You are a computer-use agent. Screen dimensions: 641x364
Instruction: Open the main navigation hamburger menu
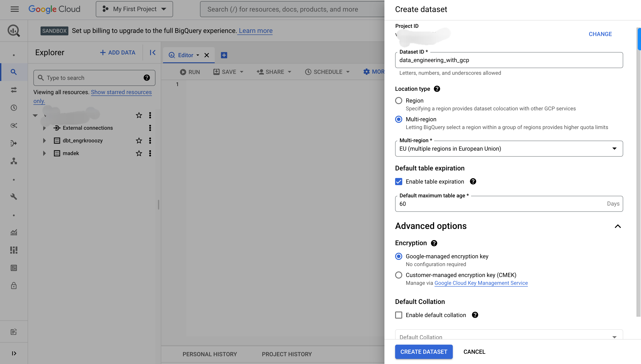click(x=14, y=9)
